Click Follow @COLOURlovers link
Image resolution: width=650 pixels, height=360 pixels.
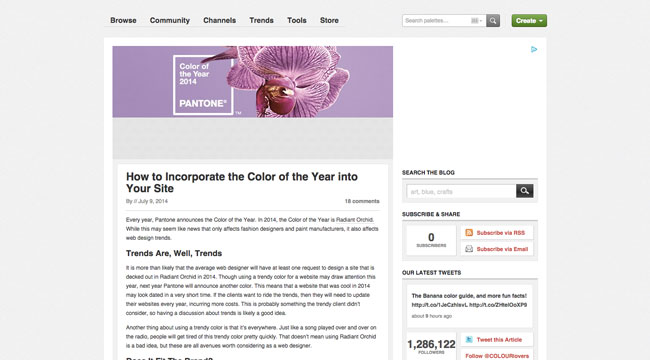[497, 356]
